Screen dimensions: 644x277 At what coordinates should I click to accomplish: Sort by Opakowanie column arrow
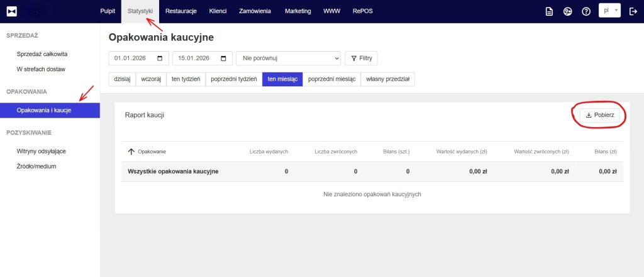click(131, 152)
